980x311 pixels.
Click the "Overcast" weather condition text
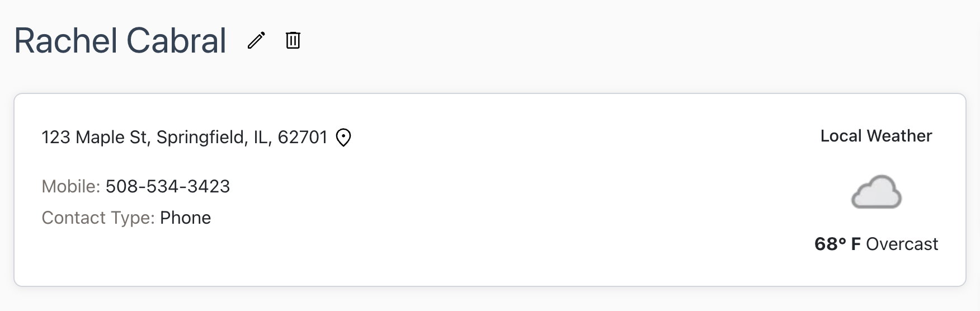point(902,244)
